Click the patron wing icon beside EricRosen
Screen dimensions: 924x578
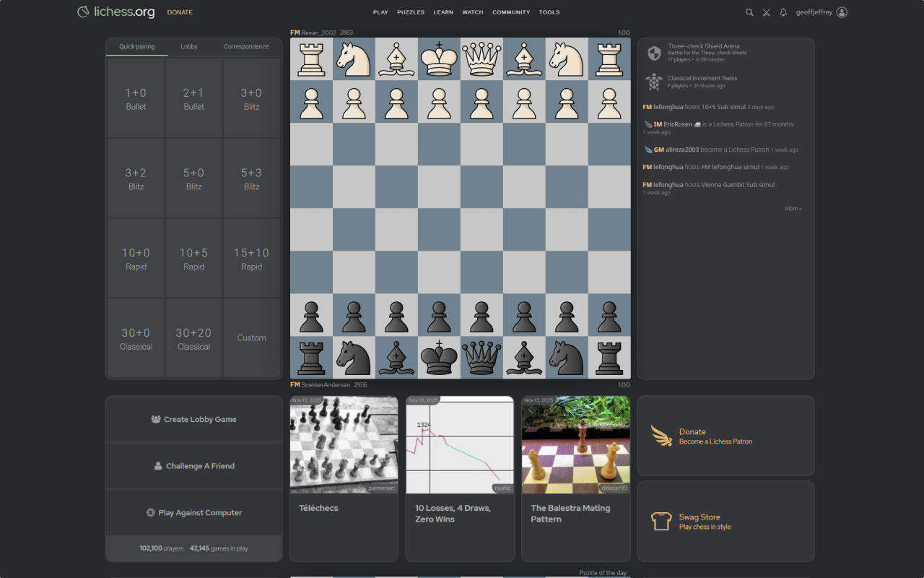(x=648, y=124)
